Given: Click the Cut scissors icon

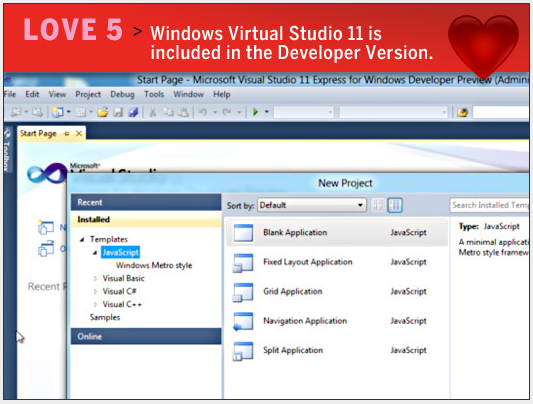Looking at the screenshot, I should [x=153, y=112].
